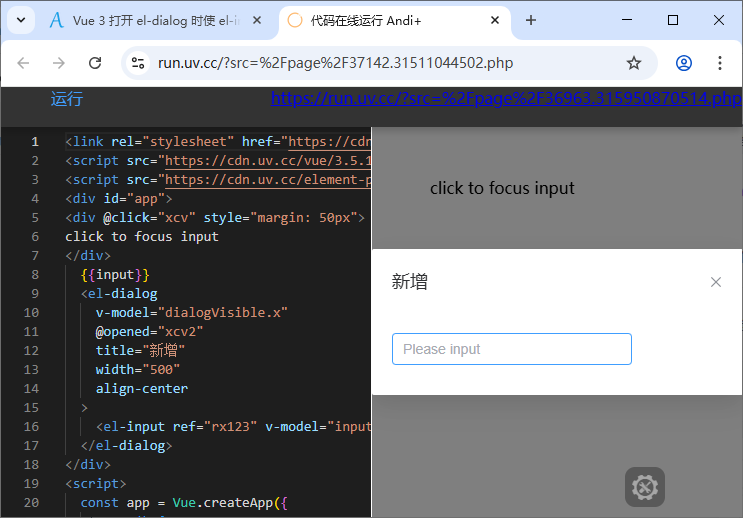Go forward to the next page
743x518 pixels.
(59, 63)
